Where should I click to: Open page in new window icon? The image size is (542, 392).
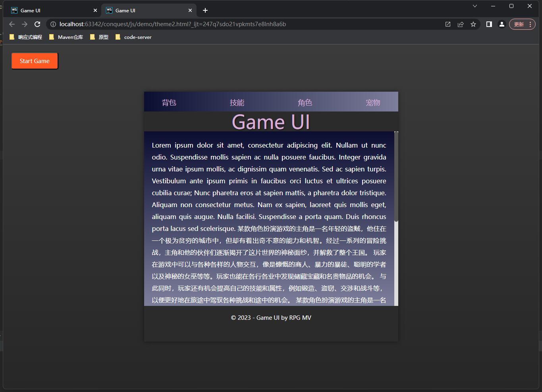[448, 24]
